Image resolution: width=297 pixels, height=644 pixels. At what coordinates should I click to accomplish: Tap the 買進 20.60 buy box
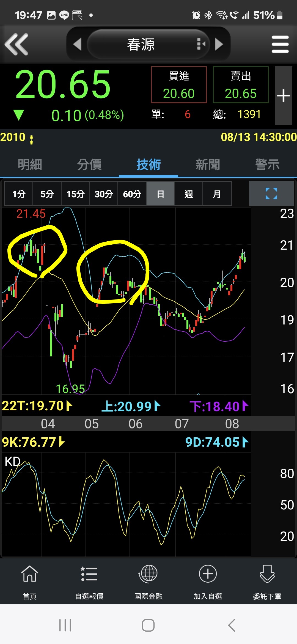179,85
